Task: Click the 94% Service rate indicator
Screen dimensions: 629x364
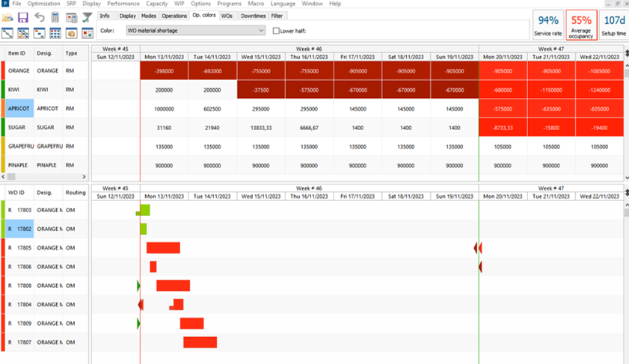Action: (x=548, y=25)
